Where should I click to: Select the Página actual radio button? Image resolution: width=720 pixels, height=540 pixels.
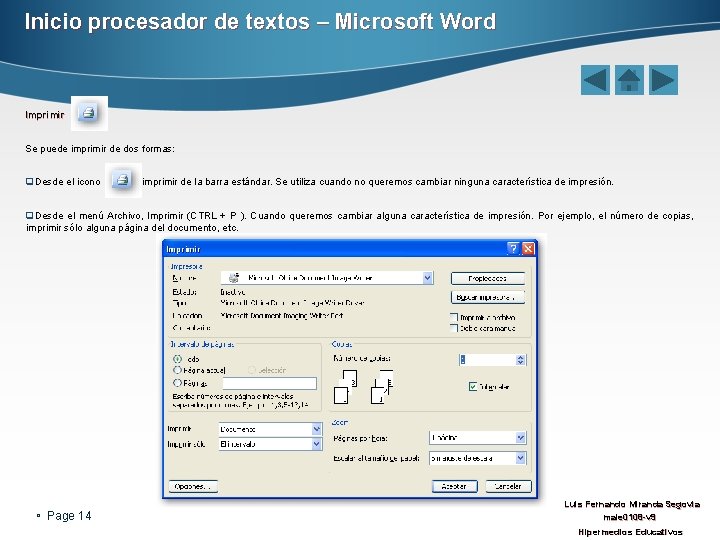[177, 370]
